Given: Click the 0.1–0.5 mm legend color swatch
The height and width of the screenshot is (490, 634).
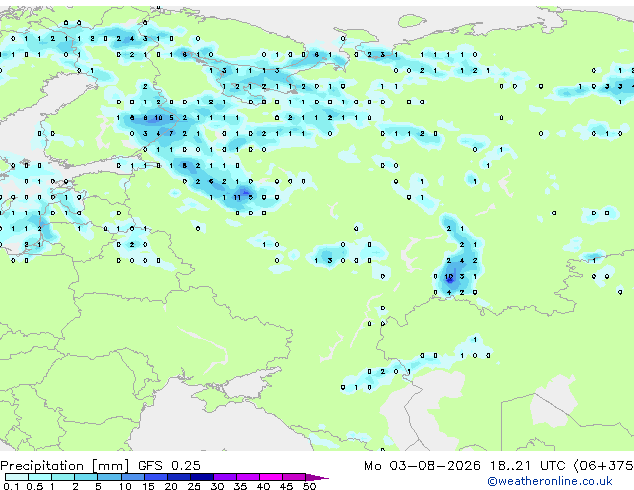Looking at the screenshot, I should tap(17, 477).
